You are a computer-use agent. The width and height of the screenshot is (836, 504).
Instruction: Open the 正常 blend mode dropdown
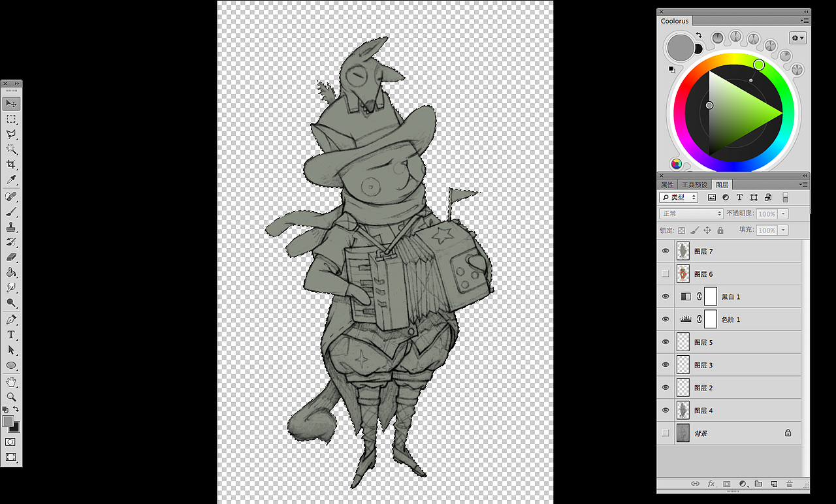(691, 213)
